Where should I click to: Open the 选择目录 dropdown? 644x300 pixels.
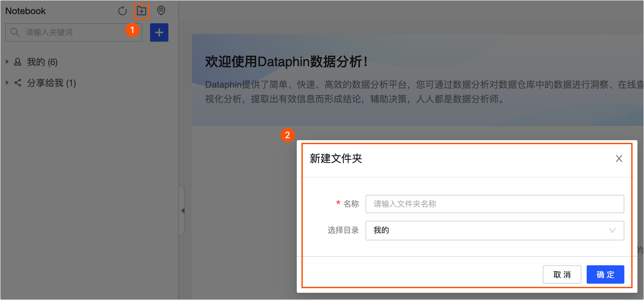(x=495, y=231)
